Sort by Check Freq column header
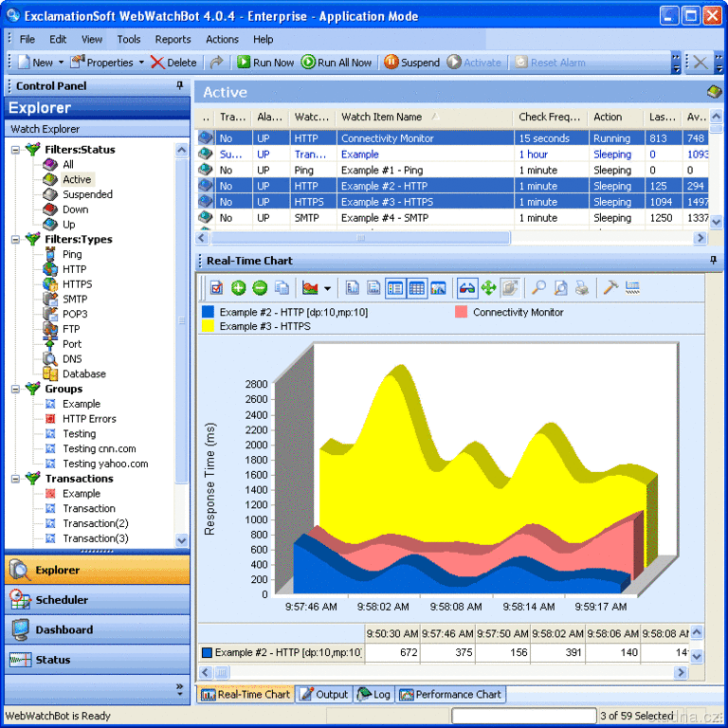The height and width of the screenshot is (728, 728). tap(551, 117)
